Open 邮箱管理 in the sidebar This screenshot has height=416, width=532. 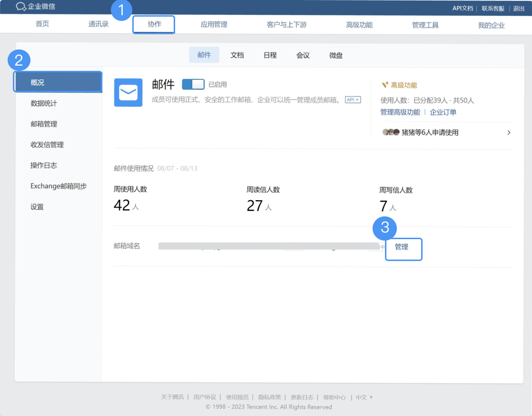tap(44, 124)
